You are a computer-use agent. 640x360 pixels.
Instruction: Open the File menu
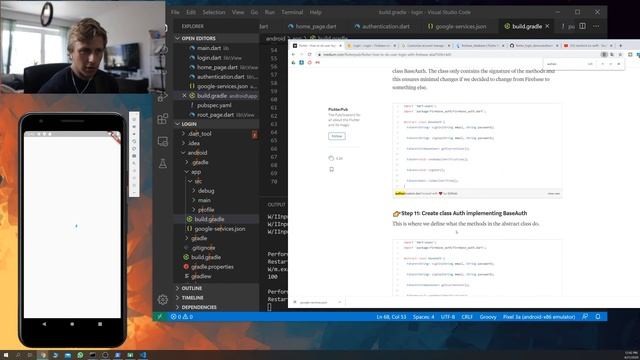coord(175,12)
